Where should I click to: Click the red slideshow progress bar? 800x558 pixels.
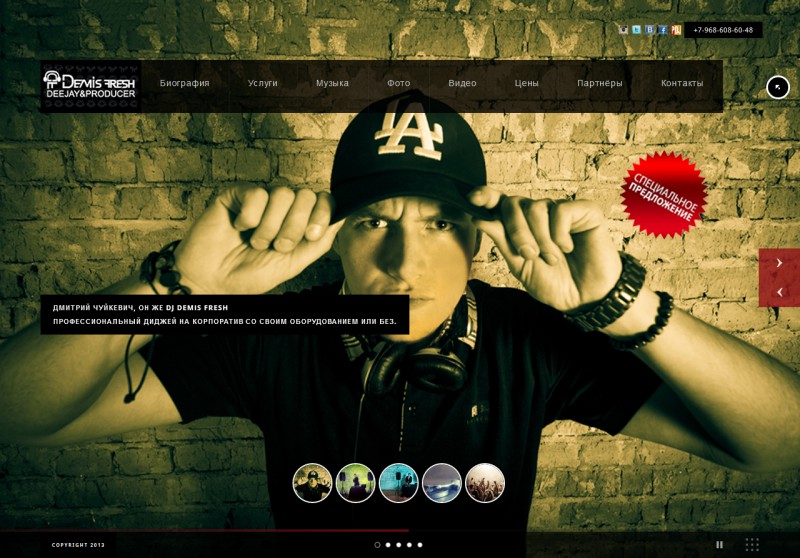point(204,530)
